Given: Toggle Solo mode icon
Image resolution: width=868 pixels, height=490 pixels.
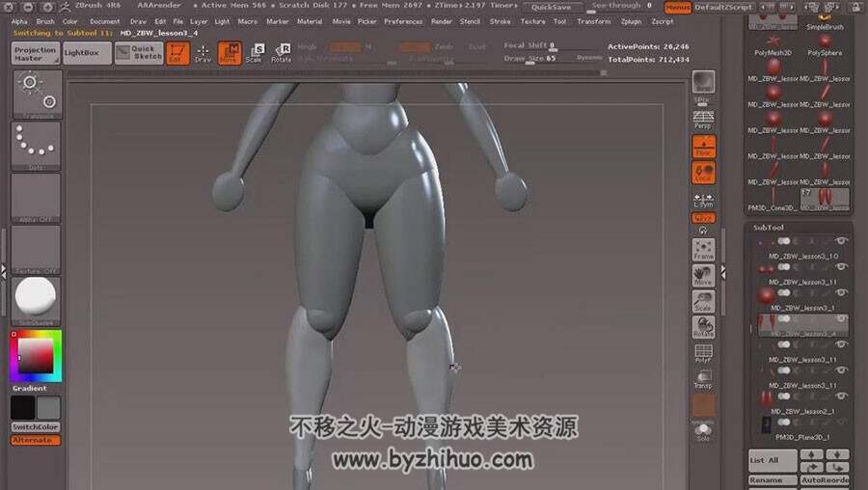Looking at the screenshot, I should click(703, 431).
